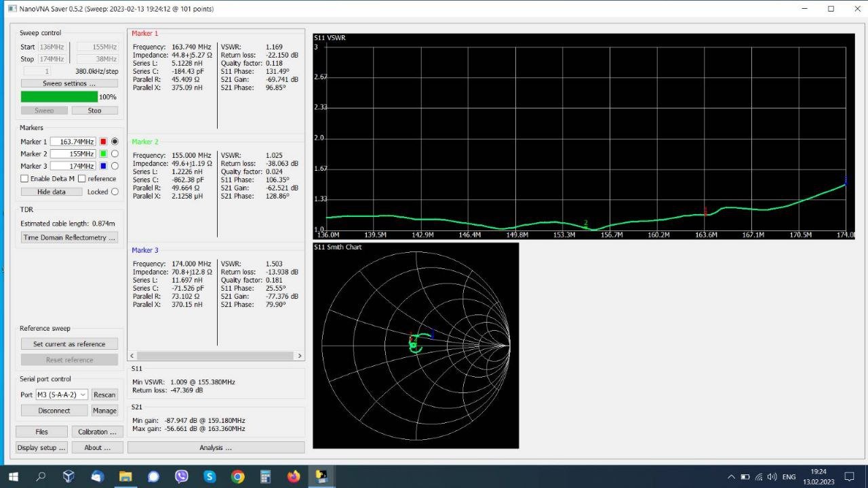Check the reference checkbox
Image resolution: width=868 pixels, height=488 pixels.
point(82,179)
